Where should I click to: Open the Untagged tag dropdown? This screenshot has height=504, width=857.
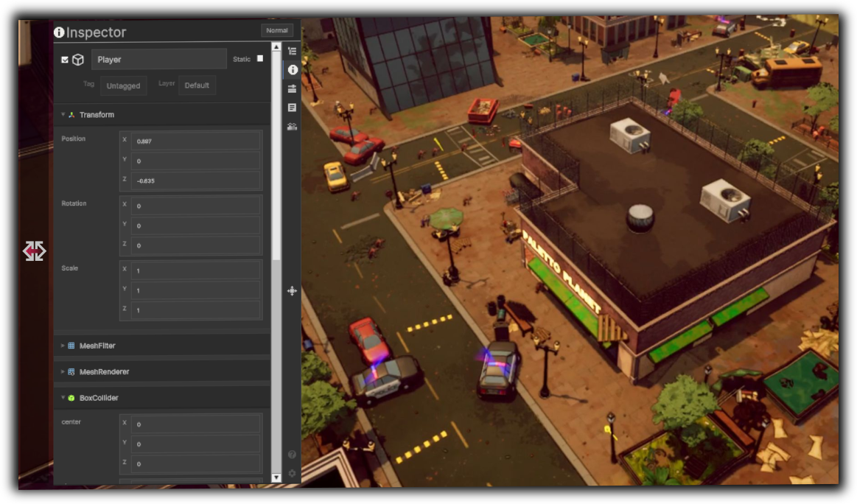(x=123, y=85)
